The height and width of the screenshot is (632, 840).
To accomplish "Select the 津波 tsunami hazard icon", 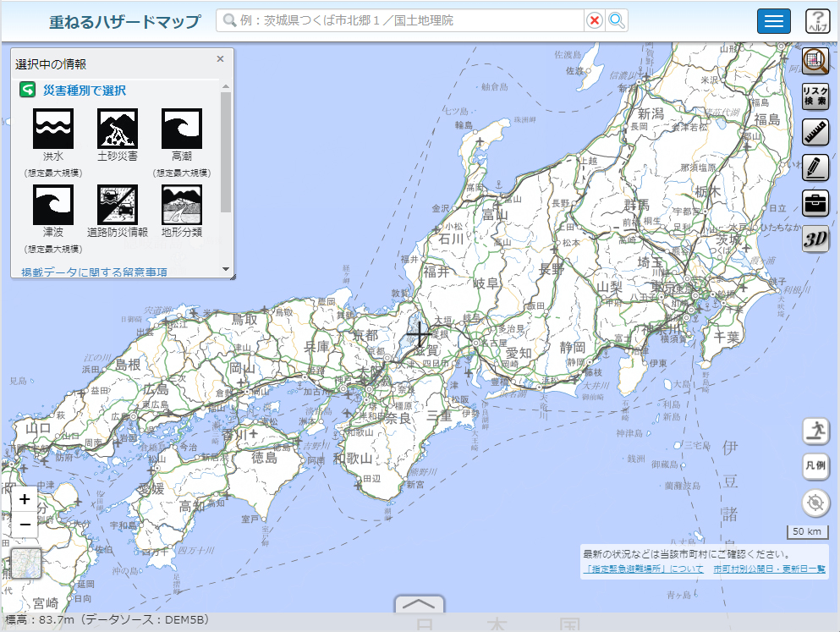I will pyautogui.click(x=53, y=205).
